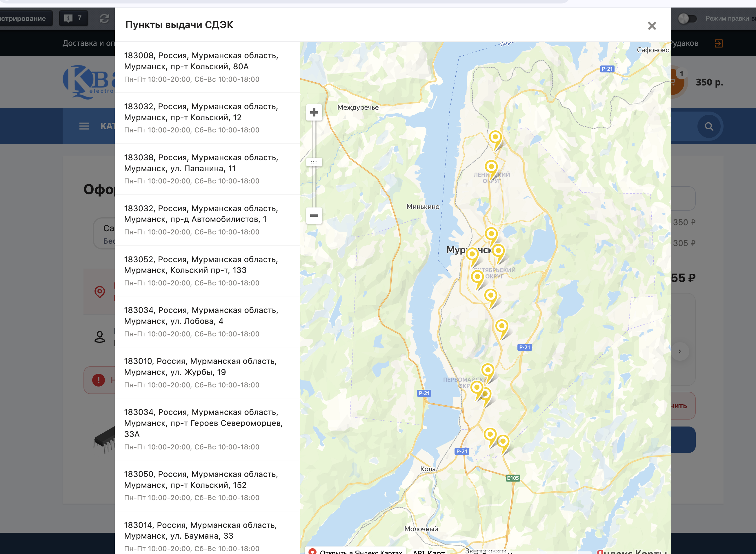This screenshot has width=756, height=554.
Task: Click the logout icon in site header
Action: (x=718, y=43)
